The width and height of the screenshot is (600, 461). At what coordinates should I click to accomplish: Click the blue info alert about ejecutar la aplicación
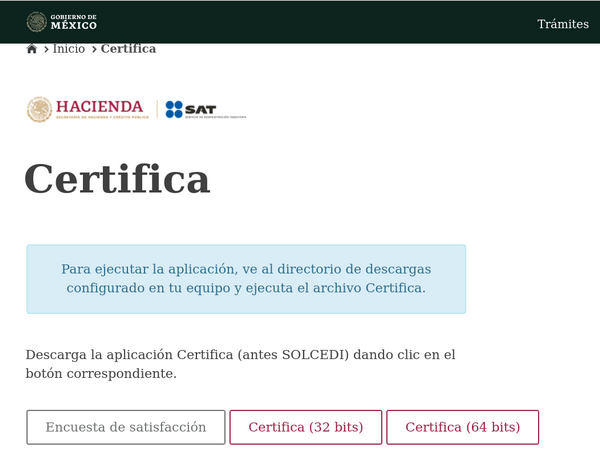246,279
